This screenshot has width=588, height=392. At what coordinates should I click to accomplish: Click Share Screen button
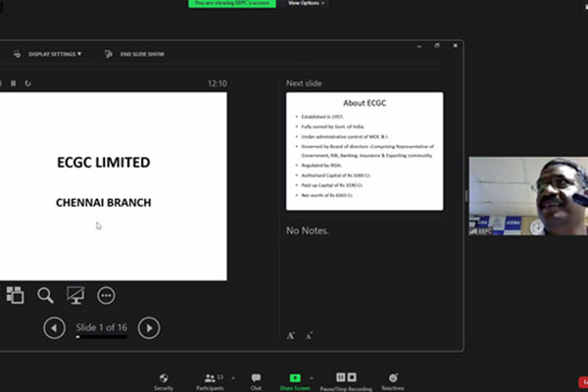point(295,381)
